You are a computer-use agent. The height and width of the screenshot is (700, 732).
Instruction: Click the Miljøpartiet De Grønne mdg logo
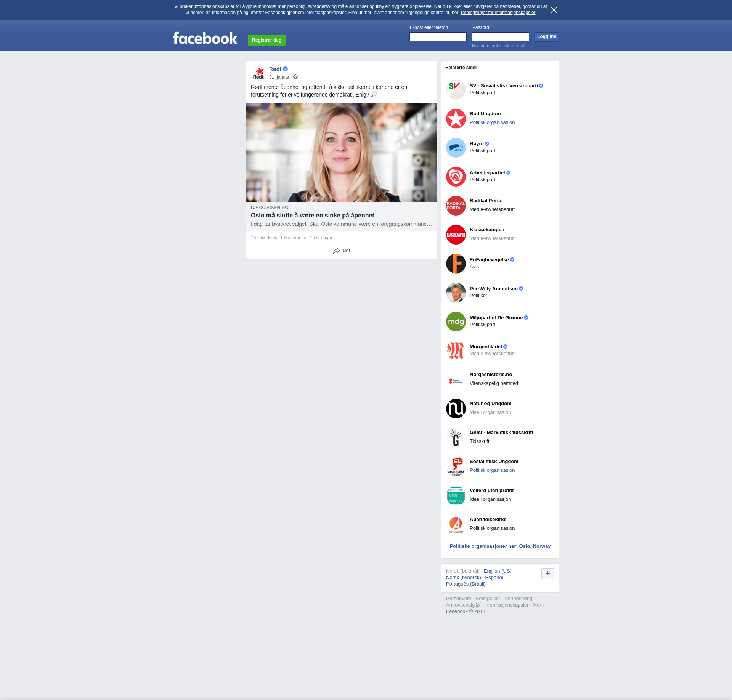[x=456, y=322]
